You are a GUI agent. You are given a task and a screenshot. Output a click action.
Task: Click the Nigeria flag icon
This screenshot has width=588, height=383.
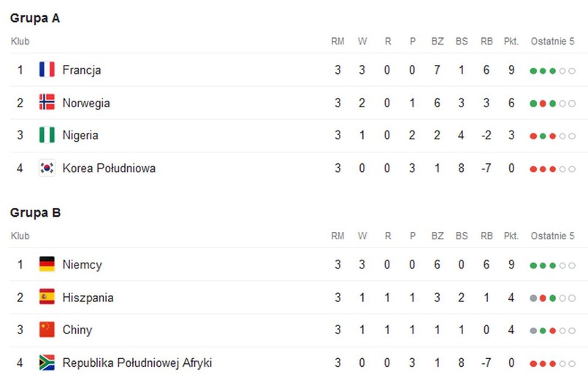click(47, 135)
